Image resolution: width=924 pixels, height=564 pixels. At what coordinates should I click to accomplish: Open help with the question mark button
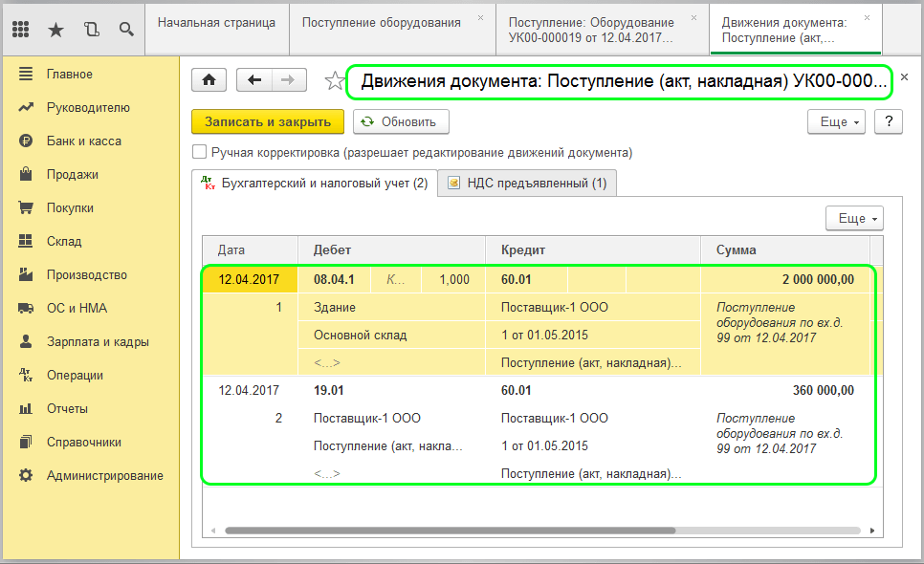(x=889, y=121)
